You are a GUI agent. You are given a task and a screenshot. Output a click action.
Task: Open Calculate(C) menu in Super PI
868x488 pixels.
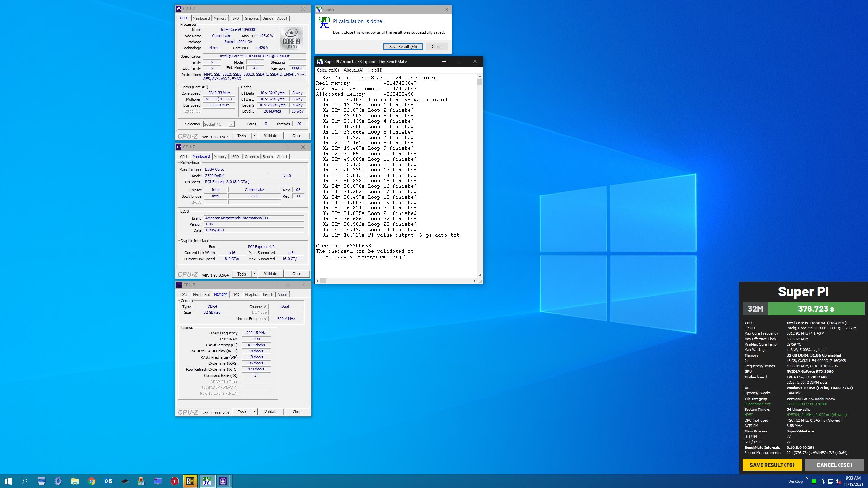(x=328, y=70)
